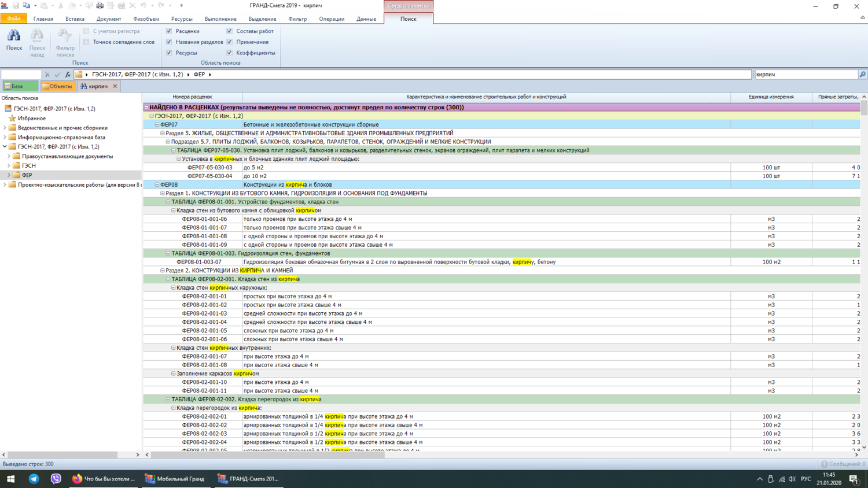868x488 pixels.
Task: Enable Точное совпадение слов checkbox
Action: point(86,42)
